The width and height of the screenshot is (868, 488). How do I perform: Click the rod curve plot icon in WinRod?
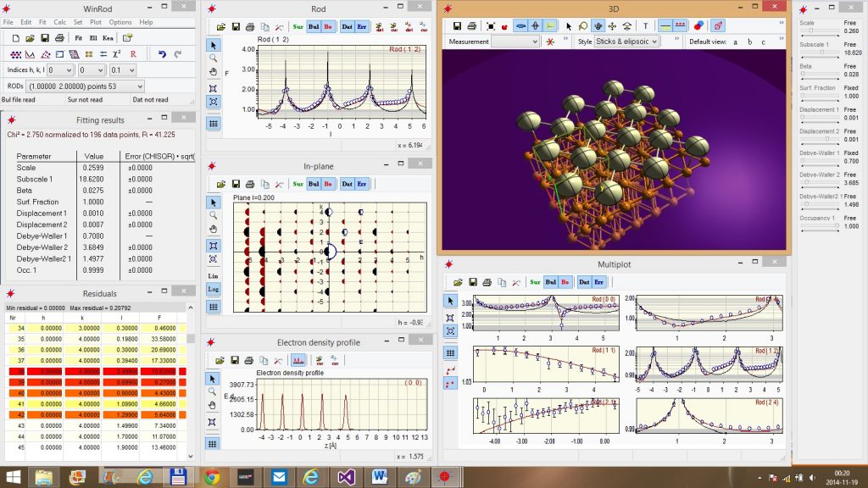(x=30, y=54)
